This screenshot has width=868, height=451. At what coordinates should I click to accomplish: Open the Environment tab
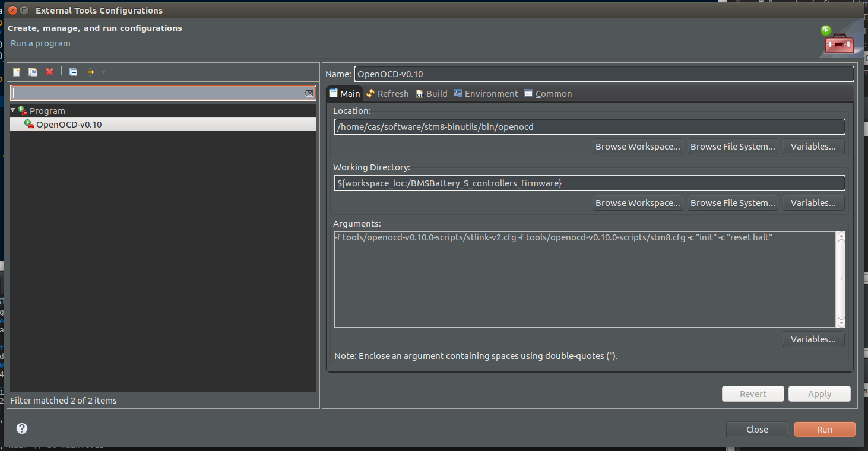486,93
